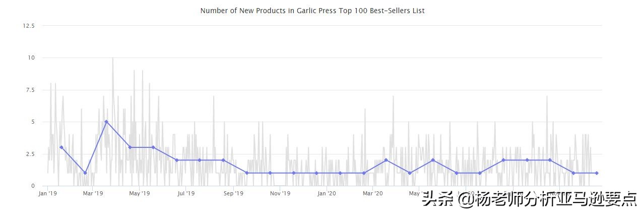The image size is (644, 214).
Task: Click the 5 y-axis label
Action: tap(33, 122)
